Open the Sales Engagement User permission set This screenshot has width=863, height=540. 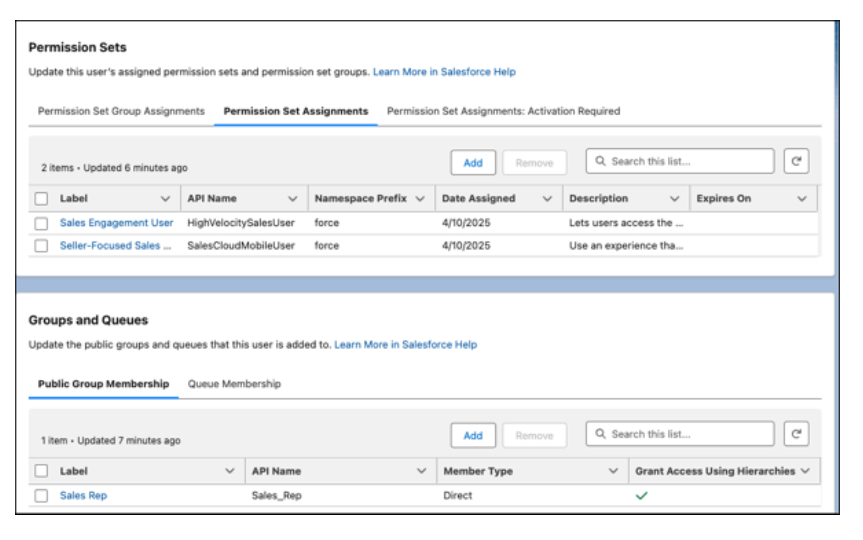[x=116, y=223]
